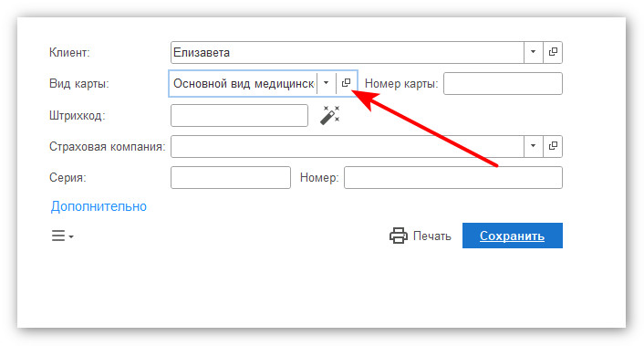The height and width of the screenshot is (346, 644).
Task: Open the Вид карты record form icon
Action: 347,83
